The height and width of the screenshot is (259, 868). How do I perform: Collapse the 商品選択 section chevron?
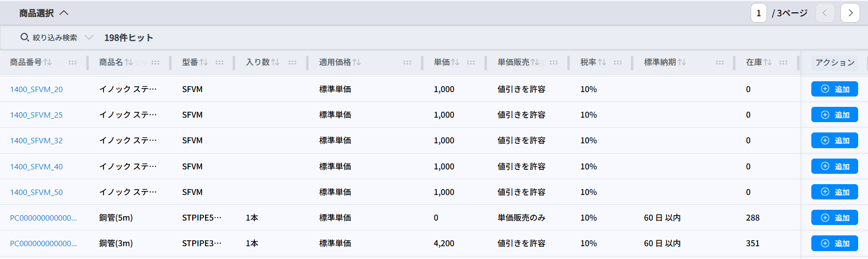click(x=64, y=13)
